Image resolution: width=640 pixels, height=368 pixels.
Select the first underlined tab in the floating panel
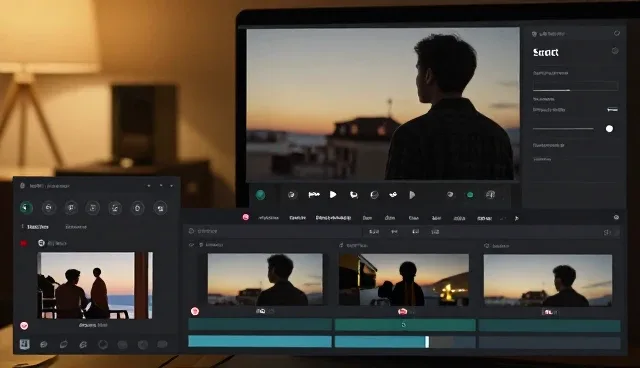[38, 227]
